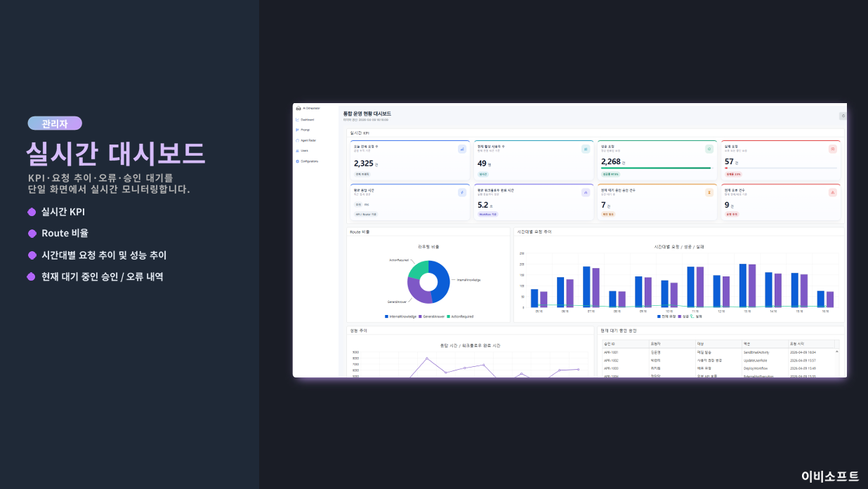Click green check icon on the 2,268 card
The image size is (868, 489).
[709, 149]
